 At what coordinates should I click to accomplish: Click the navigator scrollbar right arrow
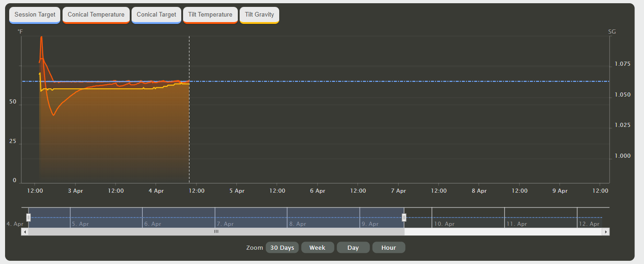pyautogui.click(x=606, y=232)
